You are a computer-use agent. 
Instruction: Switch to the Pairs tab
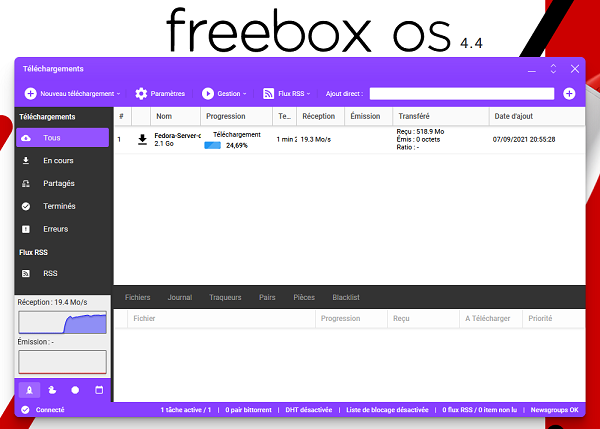(x=267, y=297)
